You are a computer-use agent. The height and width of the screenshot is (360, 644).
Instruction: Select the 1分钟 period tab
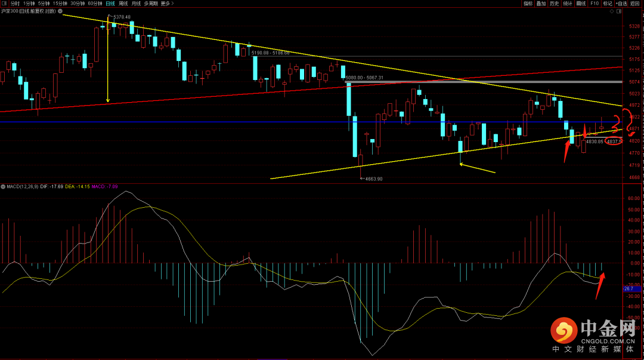(29, 4)
